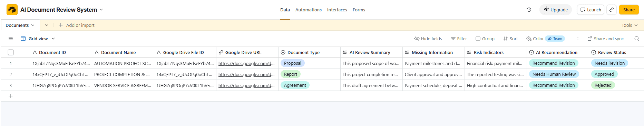Click the Needs Human Review tag
This screenshot has width=644, height=126.
554,74
